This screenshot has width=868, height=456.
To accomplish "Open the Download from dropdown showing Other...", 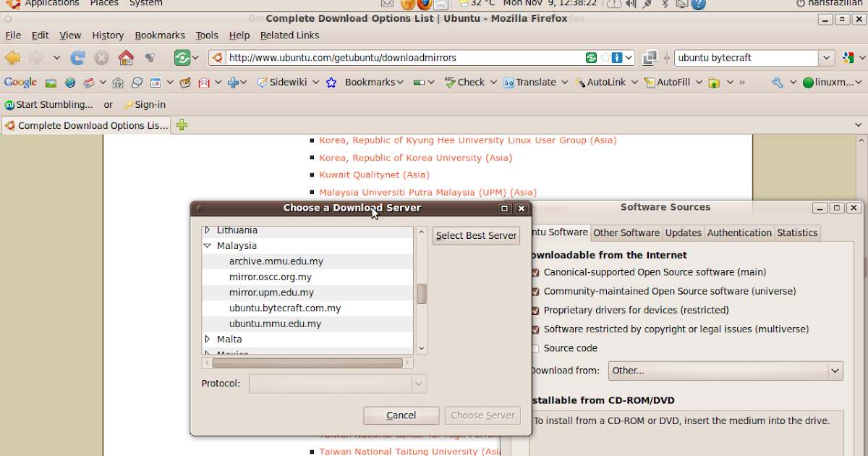I will tap(726, 371).
